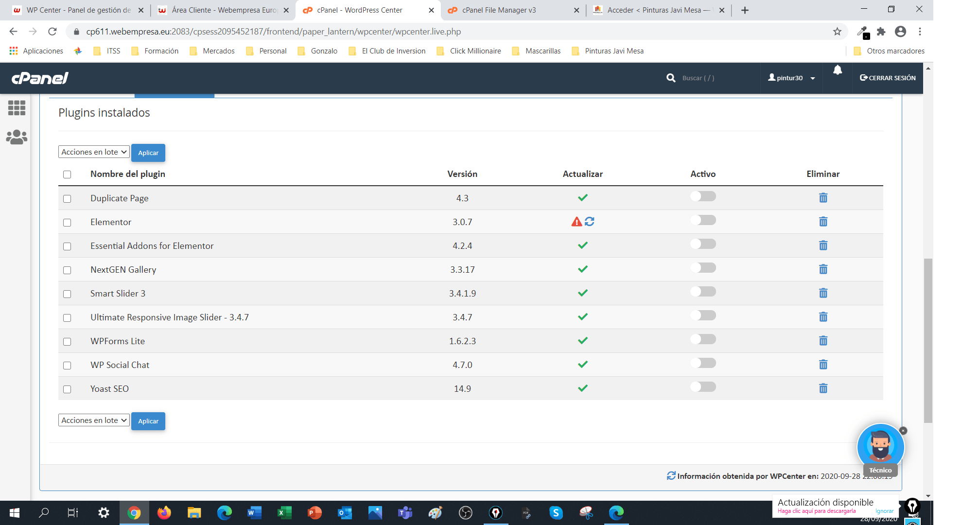This screenshot has width=980, height=525.
Task: Click the Elementor update refresh icon
Action: pos(590,222)
